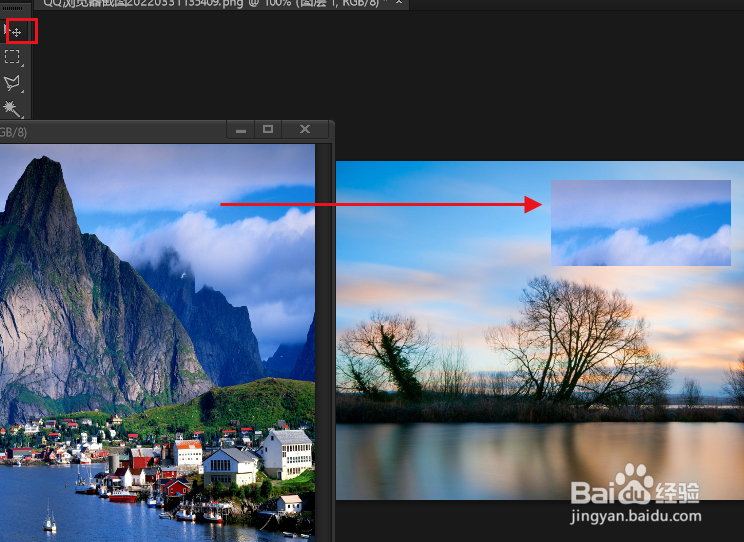Close the floating mountain image window
Viewport: 744px width, 542px height.
(x=305, y=130)
